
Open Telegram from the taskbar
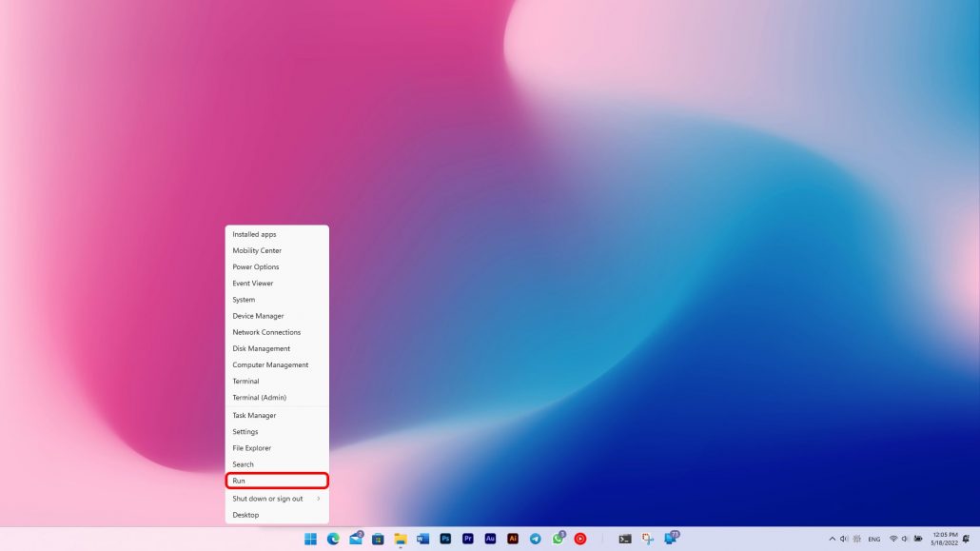[x=535, y=539]
